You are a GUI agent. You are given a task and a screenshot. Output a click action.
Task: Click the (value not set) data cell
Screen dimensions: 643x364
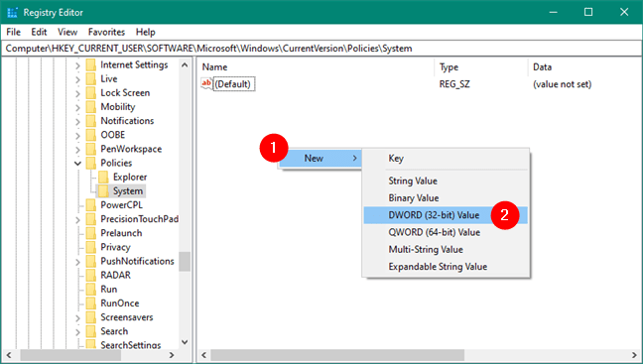pyautogui.click(x=562, y=84)
